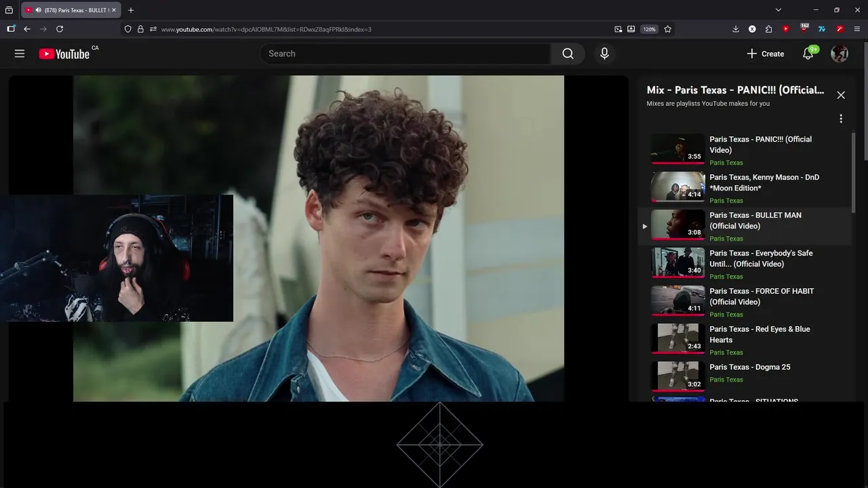This screenshot has width=868, height=488.
Task: Open the account avatar menu
Action: pos(840,54)
